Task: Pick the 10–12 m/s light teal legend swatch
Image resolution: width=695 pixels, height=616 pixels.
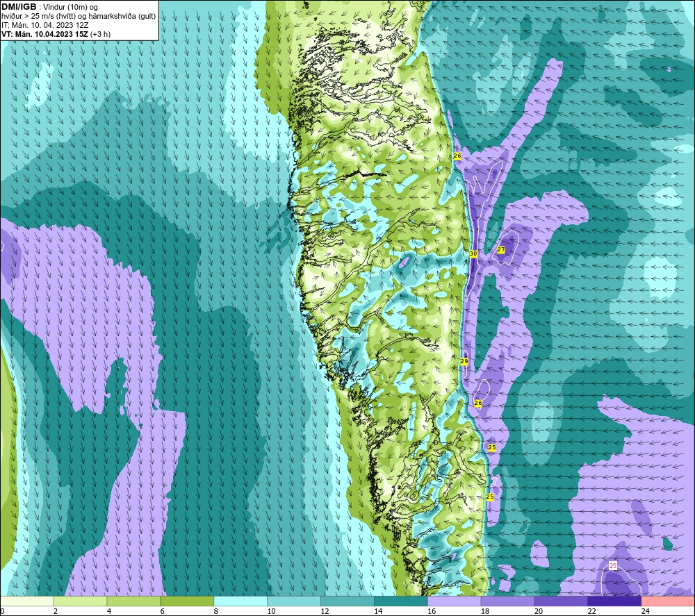Action: (x=294, y=601)
